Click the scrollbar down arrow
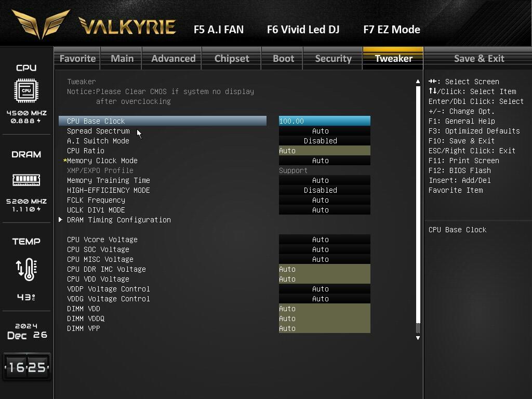This screenshot has width=532, height=399. pyautogui.click(x=418, y=338)
